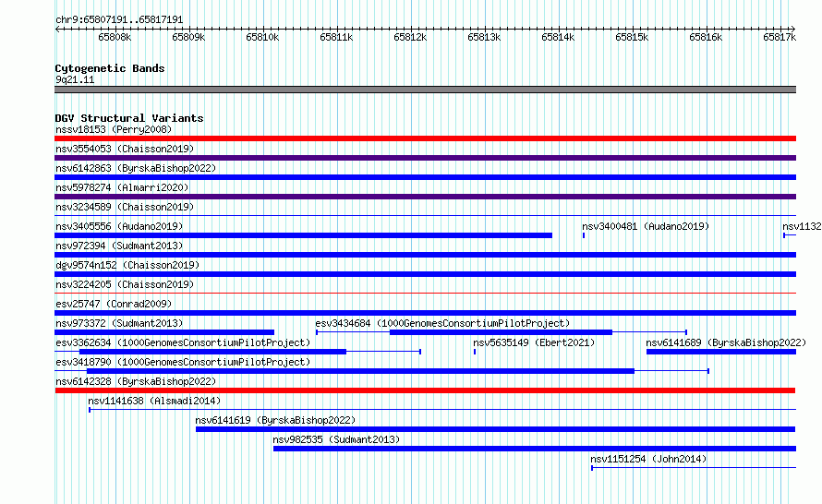Open nsv3554053 (Chaisson2019) variant label
822x504 pixels.
(125, 149)
